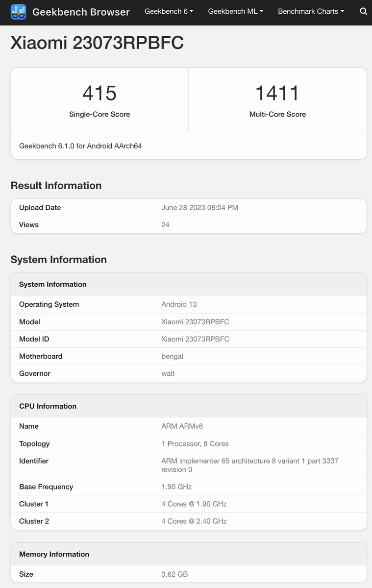Screen dimensions: 372x588
Task: Expand the Geekbench 6 dropdown menu
Action: click(x=169, y=11)
